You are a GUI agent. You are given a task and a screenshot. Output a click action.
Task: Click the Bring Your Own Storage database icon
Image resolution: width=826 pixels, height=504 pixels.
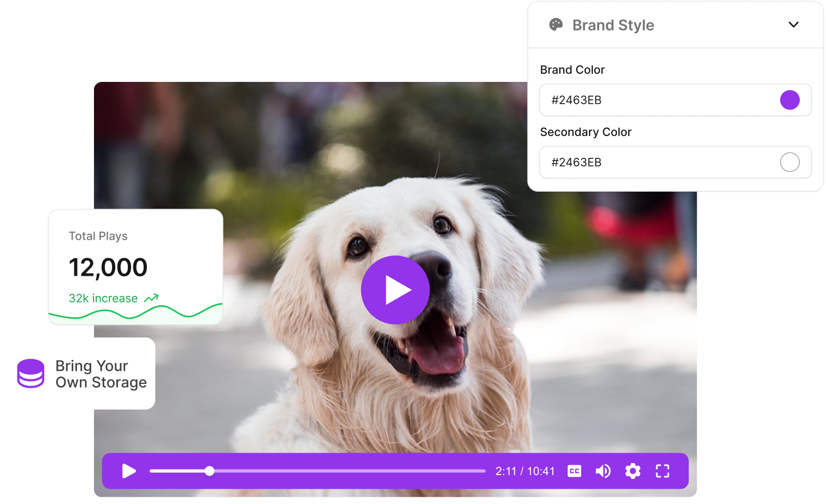(31, 373)
